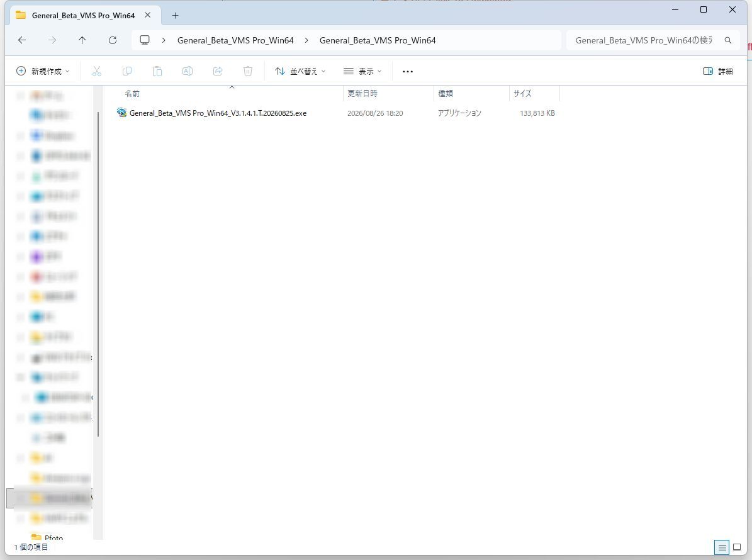
Task: Sort by 名前 column header
Action: [132, 94]
